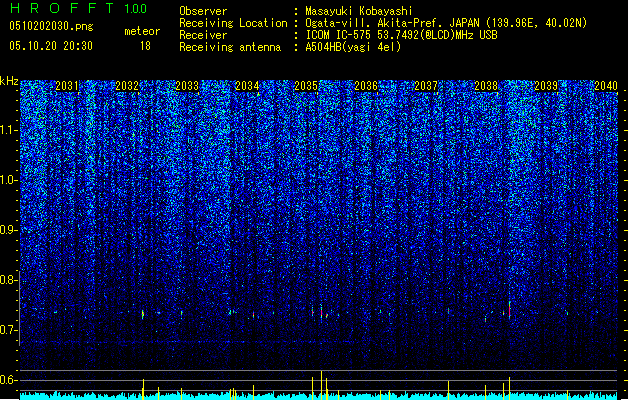The width and height of the screenshot is (629, 400).
Task: Click the yellow power spike after 2032
Action: [x=143, y=389]
